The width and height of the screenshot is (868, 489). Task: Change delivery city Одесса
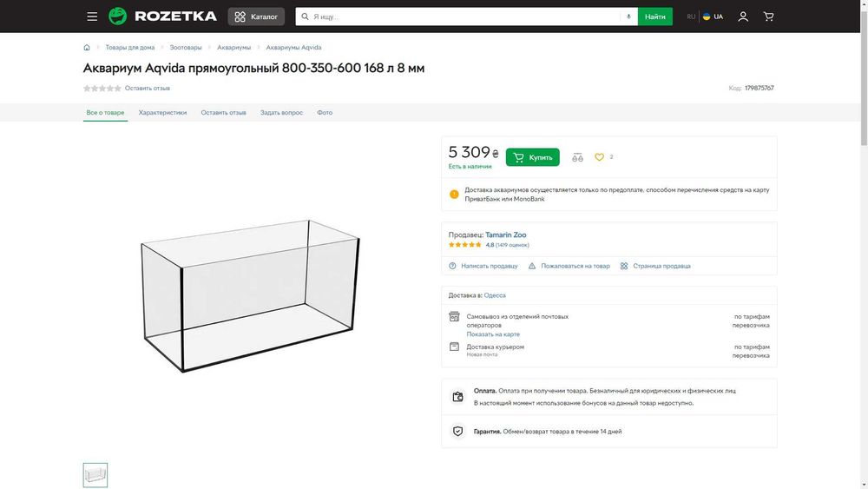click(495, 295)
